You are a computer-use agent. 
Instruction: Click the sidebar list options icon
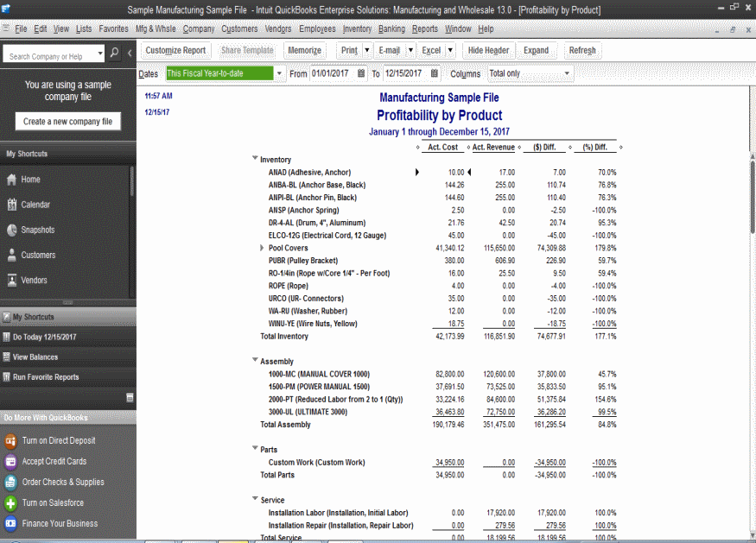tap(130, 397)
